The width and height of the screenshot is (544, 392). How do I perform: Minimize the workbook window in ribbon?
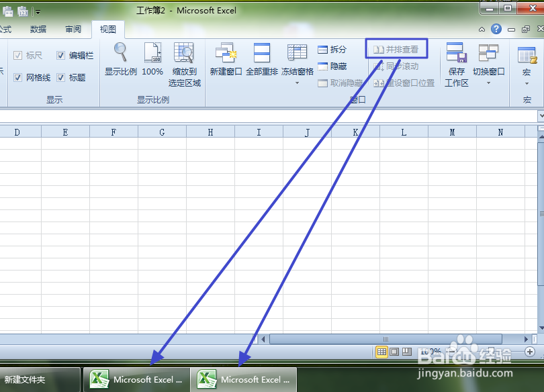click(511, 30)
